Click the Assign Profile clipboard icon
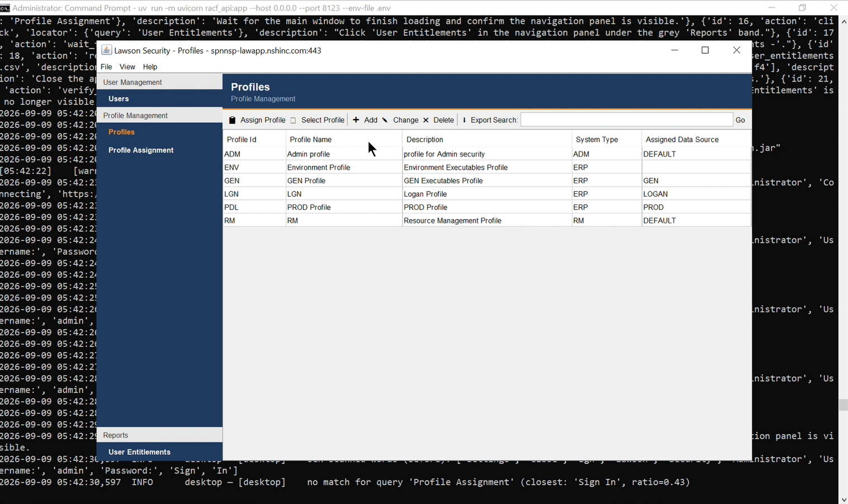 (x=233, y=120)
